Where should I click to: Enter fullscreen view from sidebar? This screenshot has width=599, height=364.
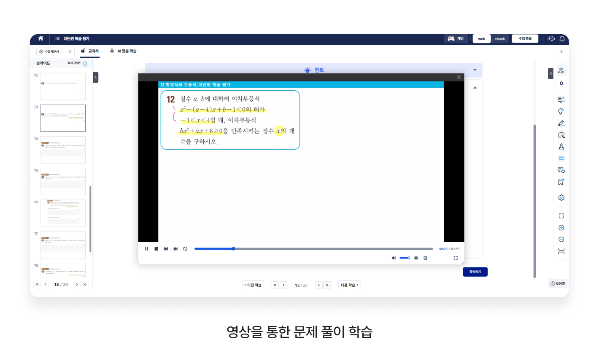coord(561,216)
